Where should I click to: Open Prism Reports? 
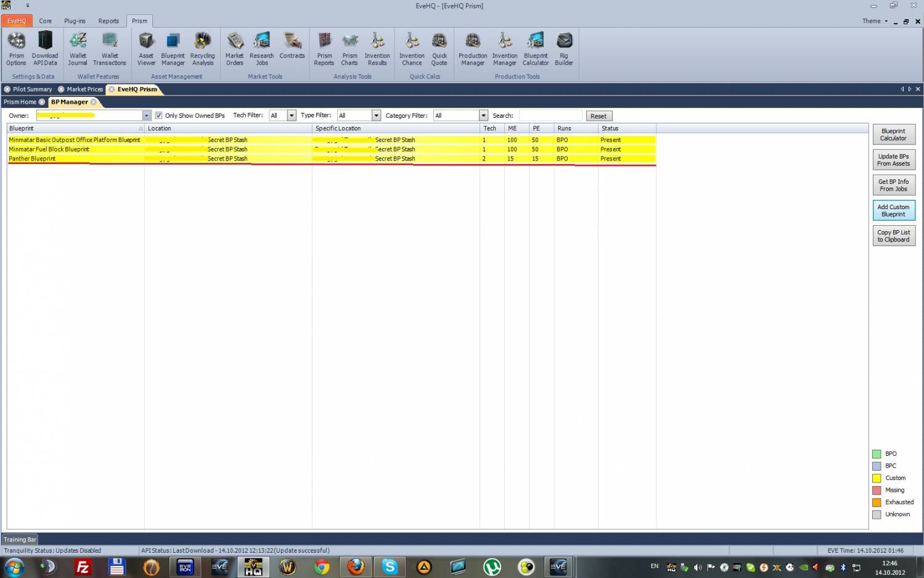324,49
